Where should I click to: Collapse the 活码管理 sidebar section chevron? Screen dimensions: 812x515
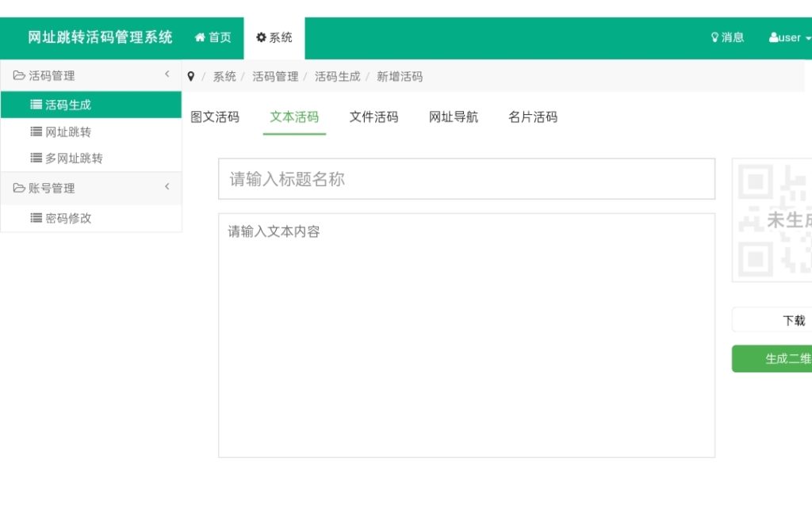point(167,74)
